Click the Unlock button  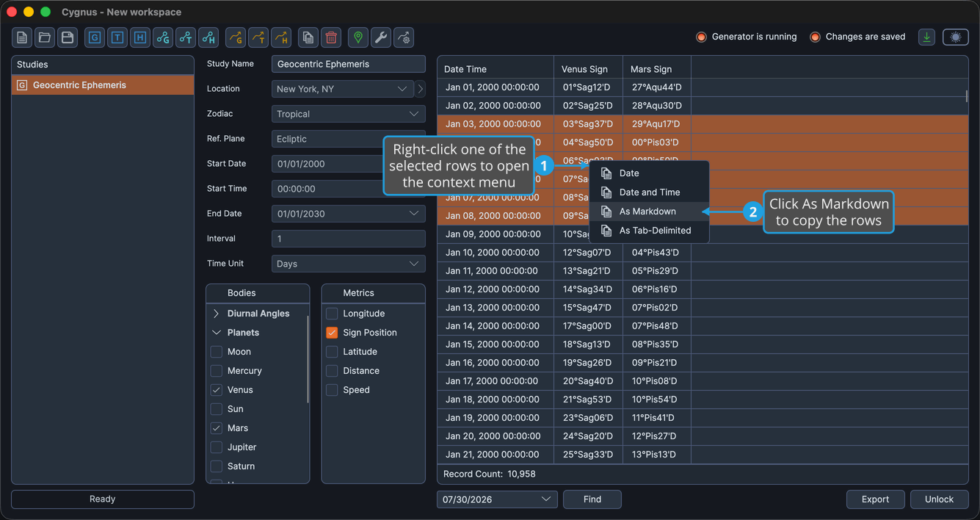point(939,499)
